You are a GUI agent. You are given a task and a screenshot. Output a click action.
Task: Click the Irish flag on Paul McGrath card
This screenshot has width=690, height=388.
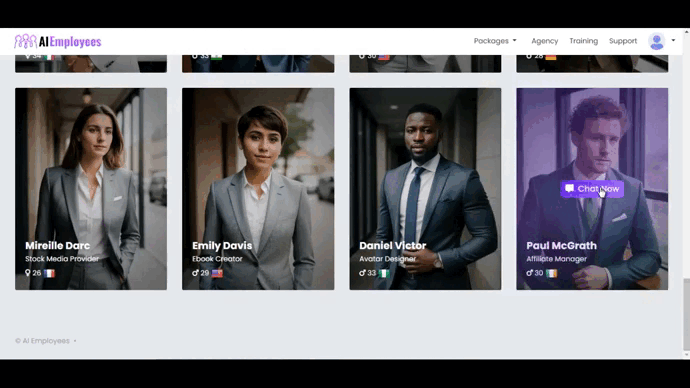[x=551, y=273]
